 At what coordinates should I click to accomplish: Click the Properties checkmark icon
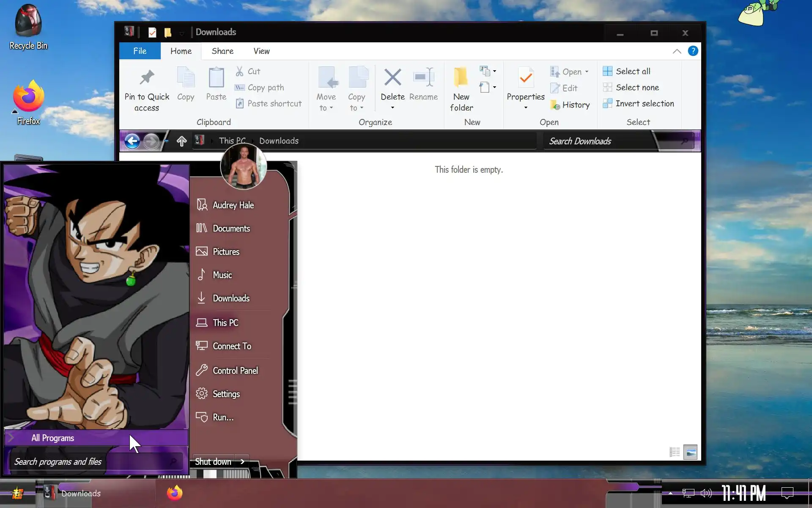[525, 78]
